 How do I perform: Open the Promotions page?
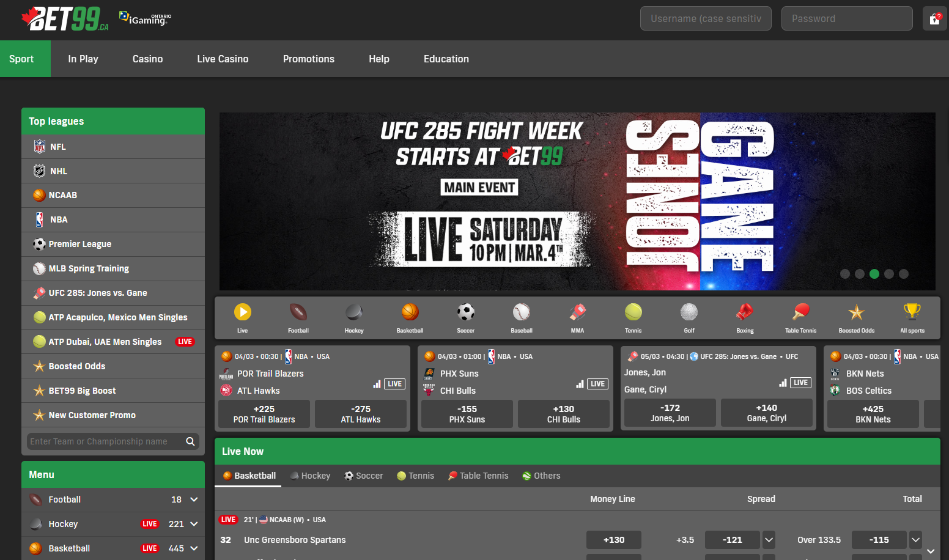(309, 59)
